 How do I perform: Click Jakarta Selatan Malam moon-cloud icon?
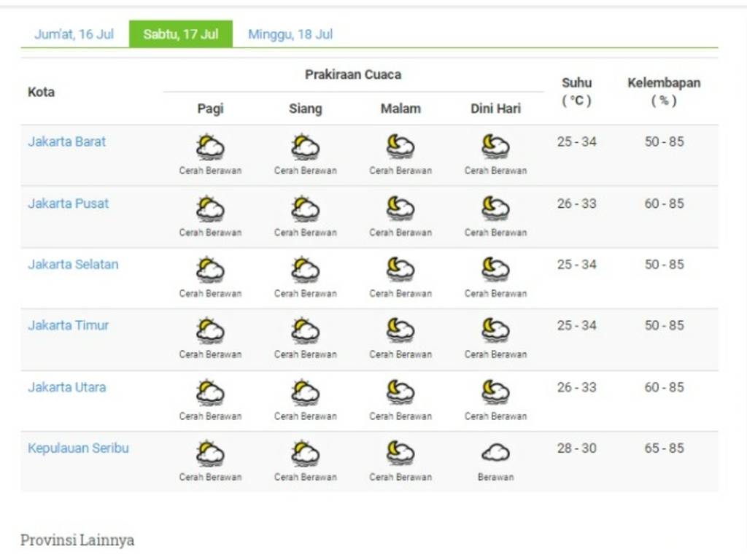(400, 270)
